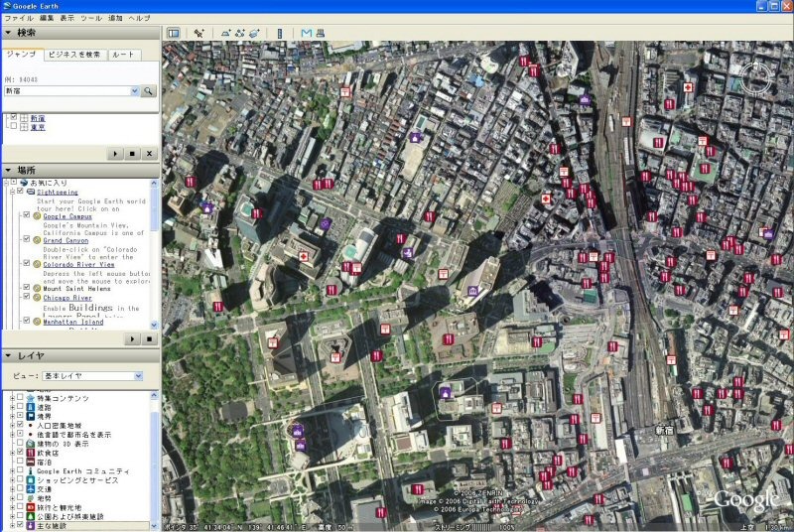Uncheck the Chicago River checkbox
This screenshot has height=532, width=794.
(27, 297)
